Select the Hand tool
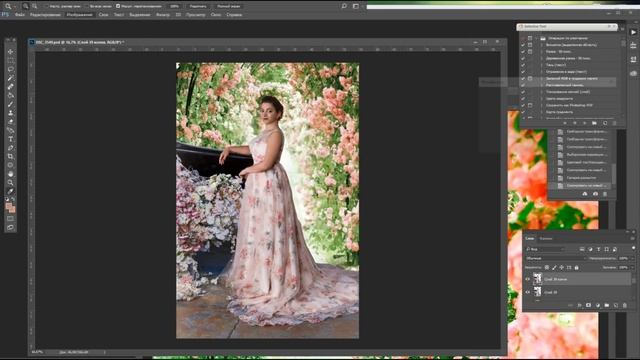The height and width of the screenshot is (360, 640). tap(10, 174)
